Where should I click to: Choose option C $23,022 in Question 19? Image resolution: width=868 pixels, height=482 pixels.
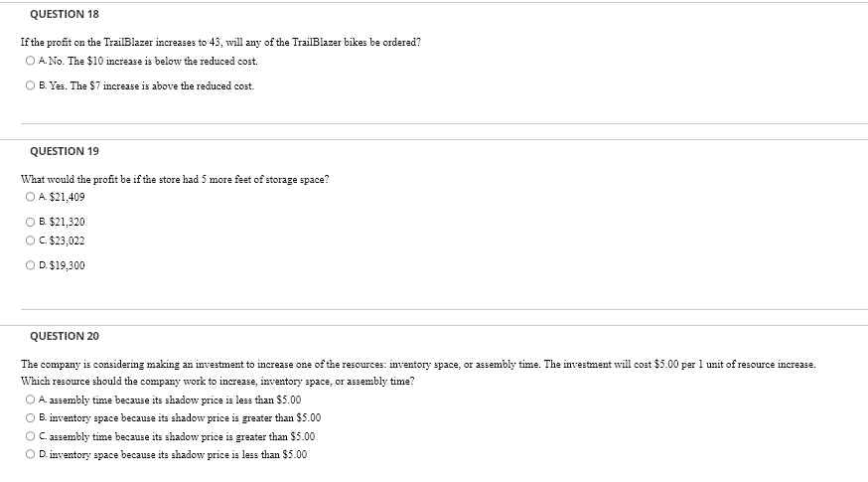[x=30, y=241]
